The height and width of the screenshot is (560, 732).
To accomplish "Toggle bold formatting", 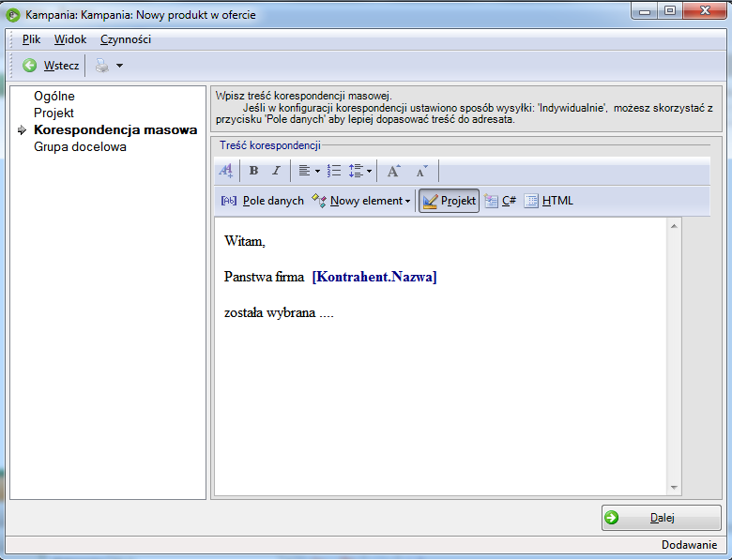I will 253,171.
